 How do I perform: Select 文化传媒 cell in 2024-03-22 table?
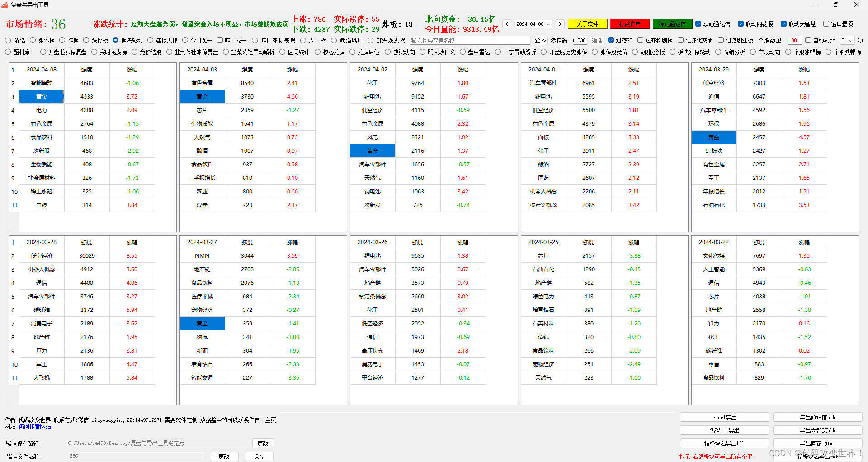[x=714, y=256]
